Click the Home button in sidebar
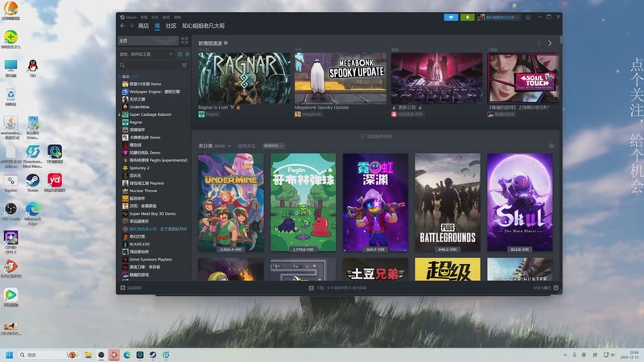644x362 pixels. coord(148,40)
